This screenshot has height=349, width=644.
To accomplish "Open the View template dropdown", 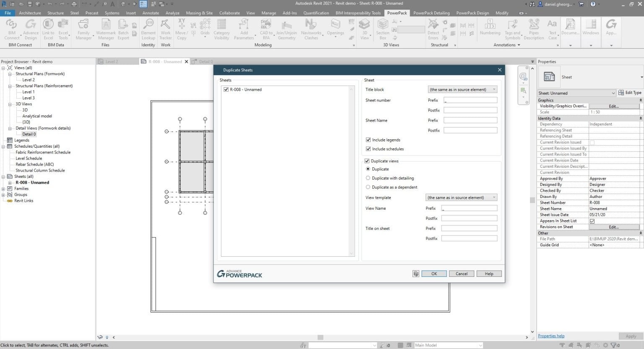I will point(461,197).
